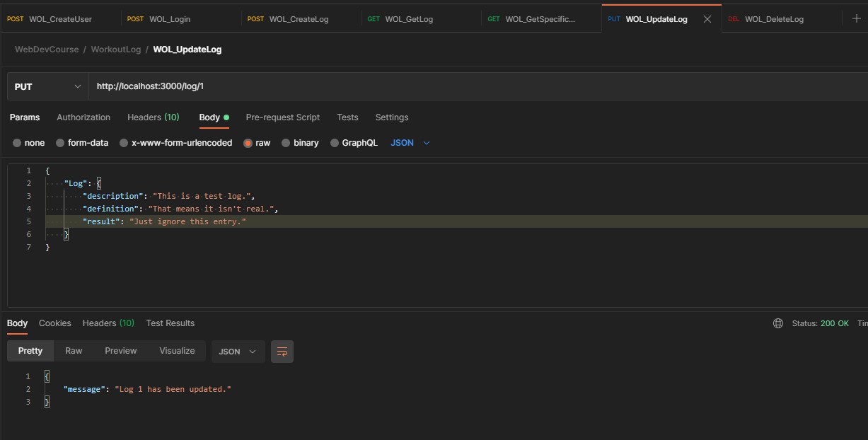Screen dimensions: 868x440
Task: Switch to the WOL_Login tab
Action: (x=180, y=19)
